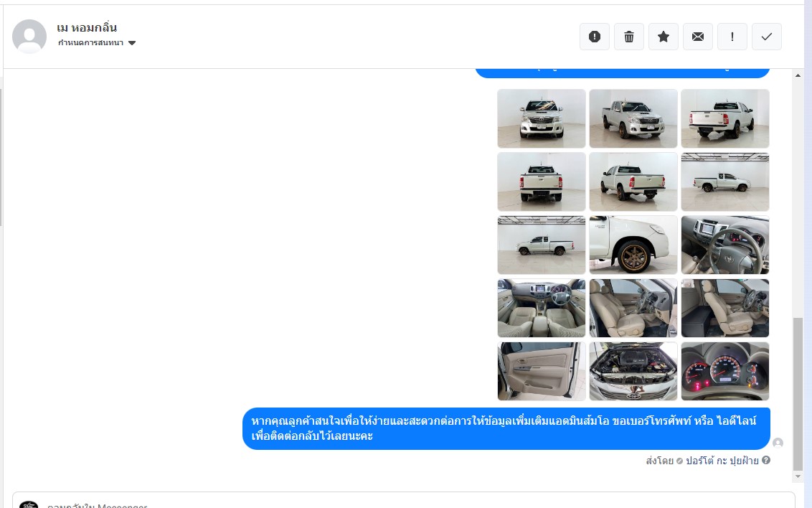Open the instrument cluster gauges photo

725,371
